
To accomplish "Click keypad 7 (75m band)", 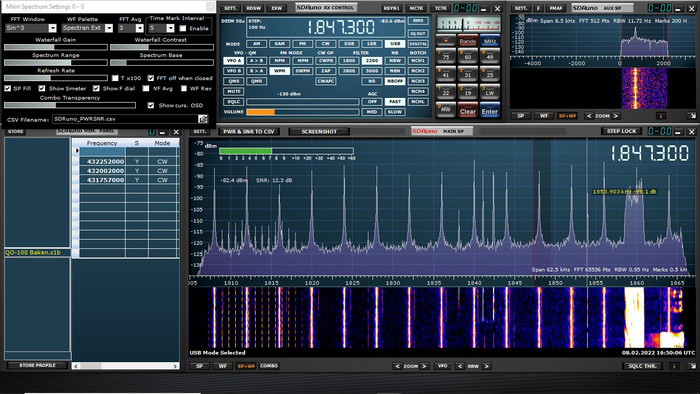I will (x=446, y=56).
